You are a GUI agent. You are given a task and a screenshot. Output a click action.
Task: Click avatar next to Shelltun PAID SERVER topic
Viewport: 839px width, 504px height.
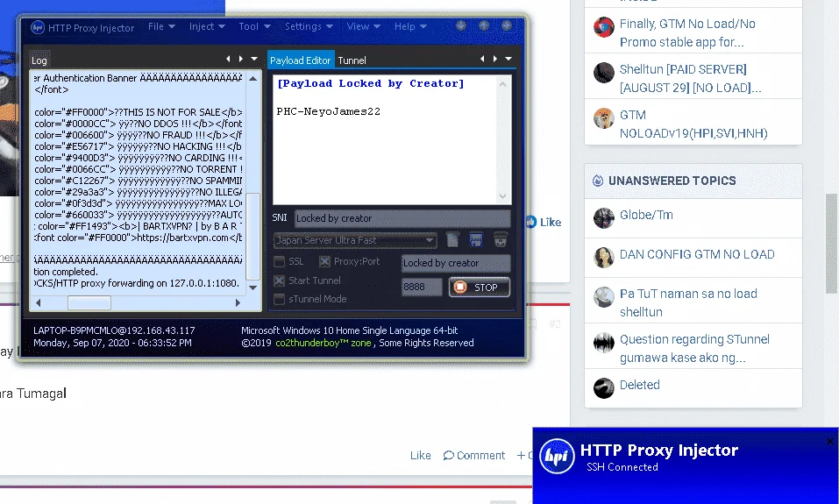tap(603, 73)
